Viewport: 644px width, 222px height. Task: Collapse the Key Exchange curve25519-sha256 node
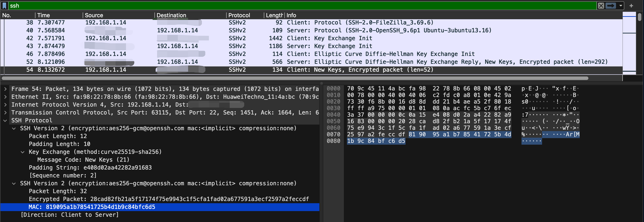23,152
